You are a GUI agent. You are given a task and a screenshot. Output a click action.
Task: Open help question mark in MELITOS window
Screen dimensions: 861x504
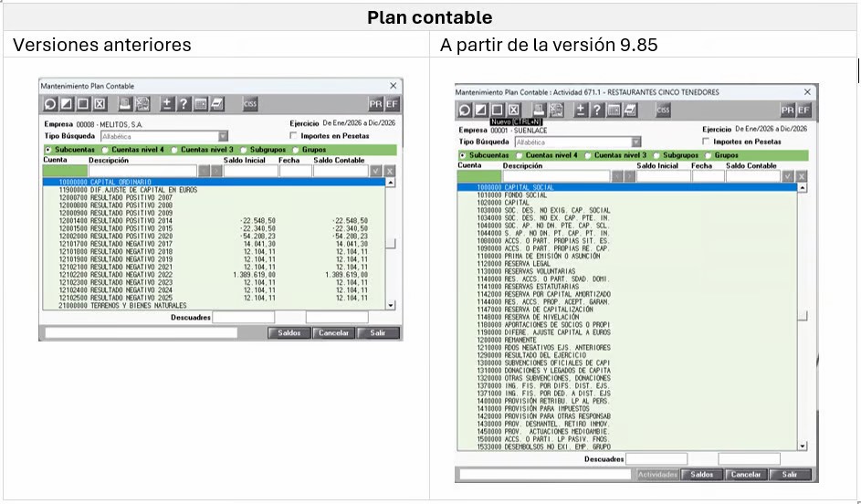tap(184, 104)
